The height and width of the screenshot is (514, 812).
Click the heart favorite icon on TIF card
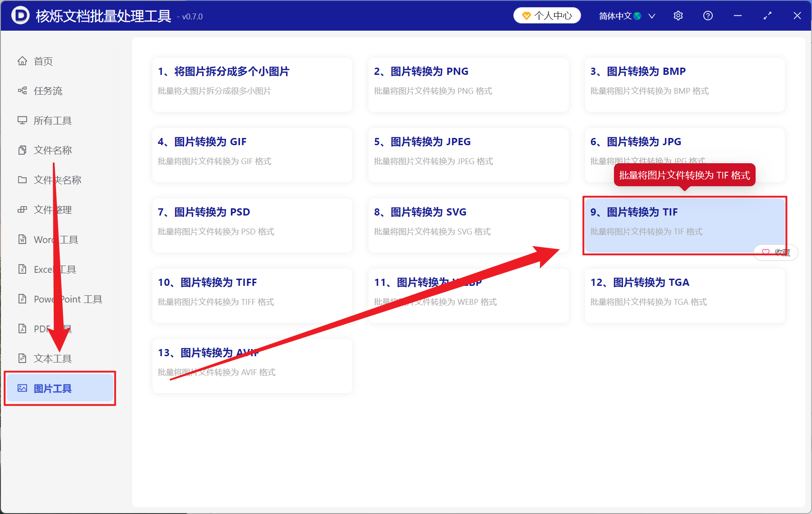tap(766, 252)
